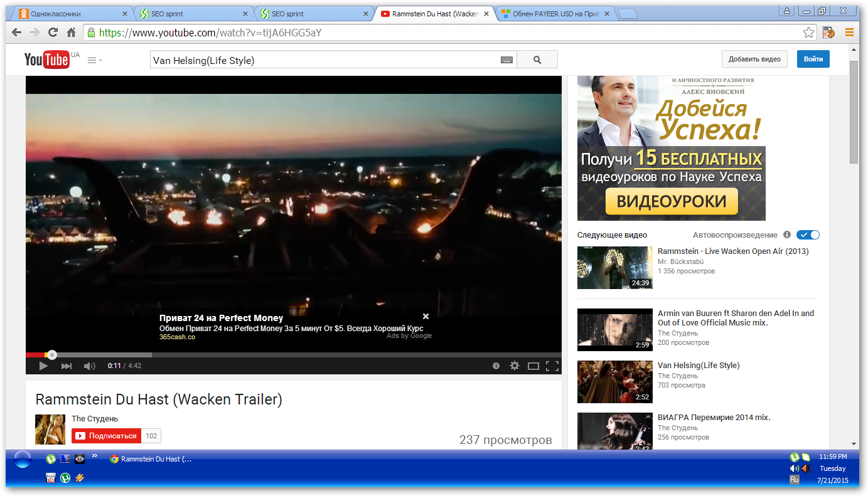Launch the Winamp quick launch icon
The image size is (868, 496).
[79, 478]
